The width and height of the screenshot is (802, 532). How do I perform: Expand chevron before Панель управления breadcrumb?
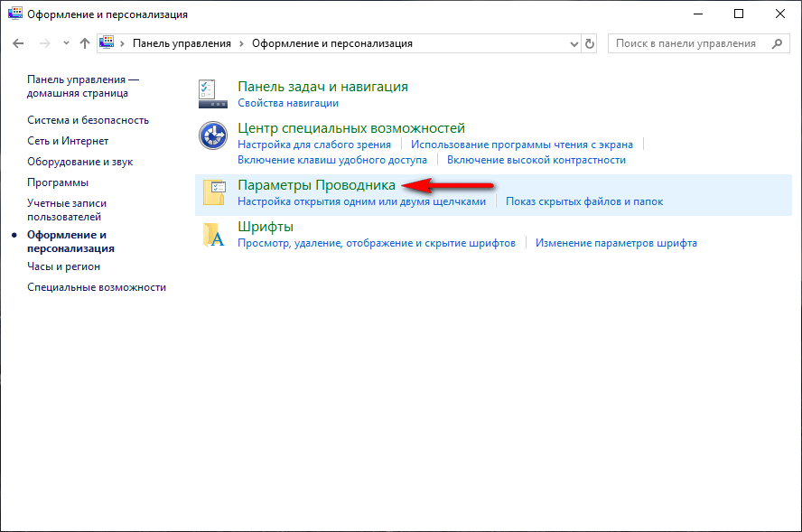point(122,43)
